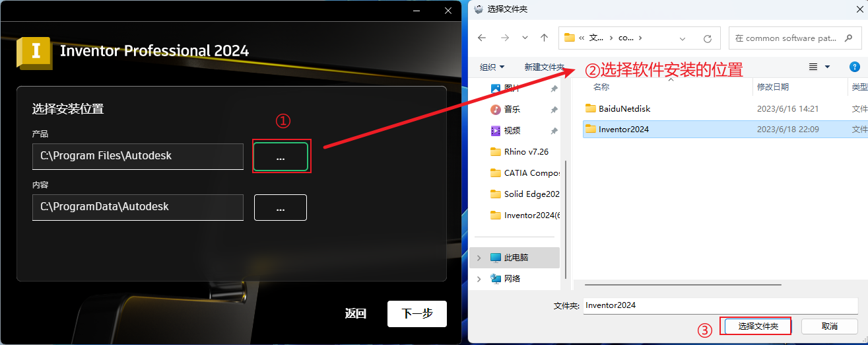Select CATIA Compos folder in the sidebar

click(525, 172)
